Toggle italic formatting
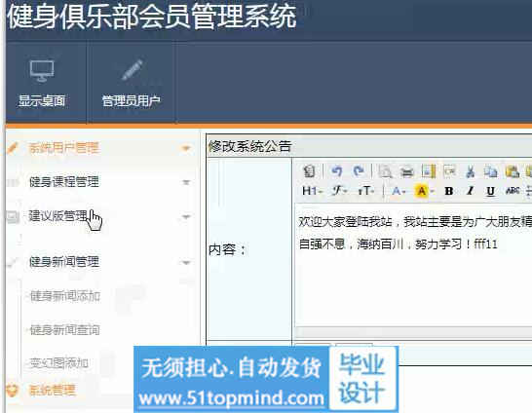The height and width of the screenshot is (413, 532). pos(470,191)
